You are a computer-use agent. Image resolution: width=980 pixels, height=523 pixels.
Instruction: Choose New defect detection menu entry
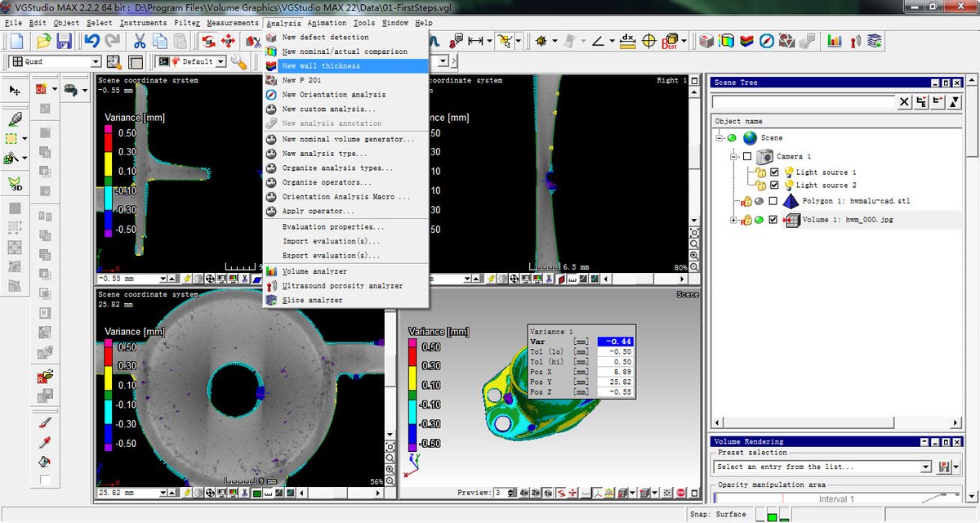click(346, 38)
